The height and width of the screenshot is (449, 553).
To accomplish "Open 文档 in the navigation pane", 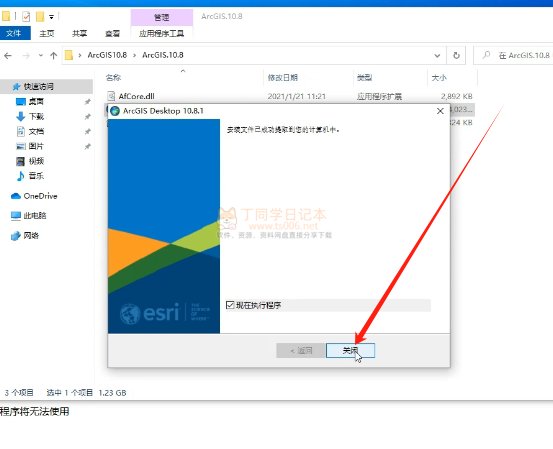I will tap(36, 132).
